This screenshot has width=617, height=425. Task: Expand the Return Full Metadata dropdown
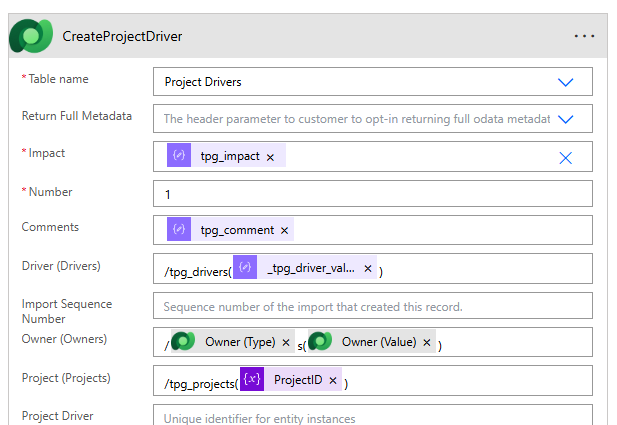click(x=565, y=119)
